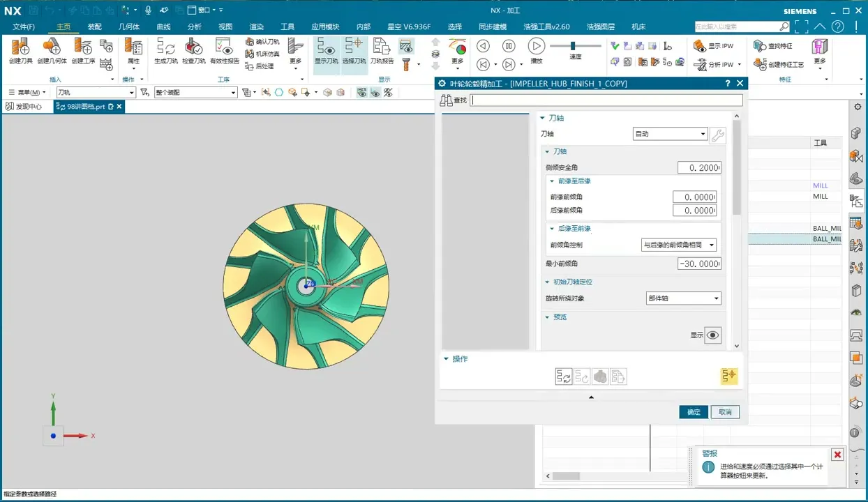Adjust the 速度 playback slider

pyautogui.click(x=573, y=46)
